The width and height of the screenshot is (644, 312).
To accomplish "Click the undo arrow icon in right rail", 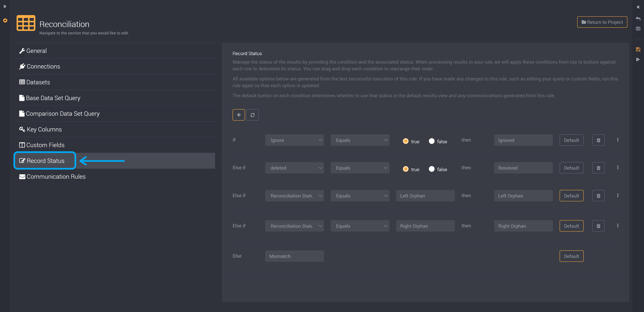I will pyautogui.click(x=638, y=18).
